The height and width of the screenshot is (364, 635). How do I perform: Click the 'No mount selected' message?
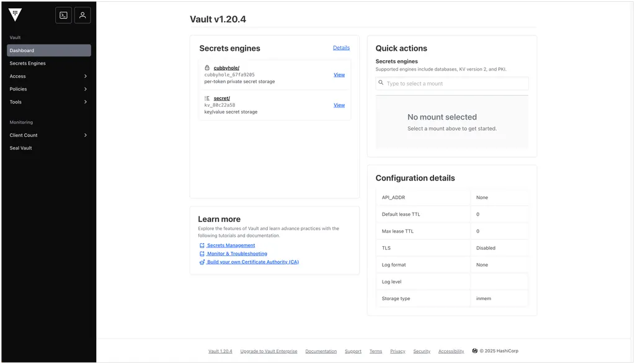click(442, 117)
